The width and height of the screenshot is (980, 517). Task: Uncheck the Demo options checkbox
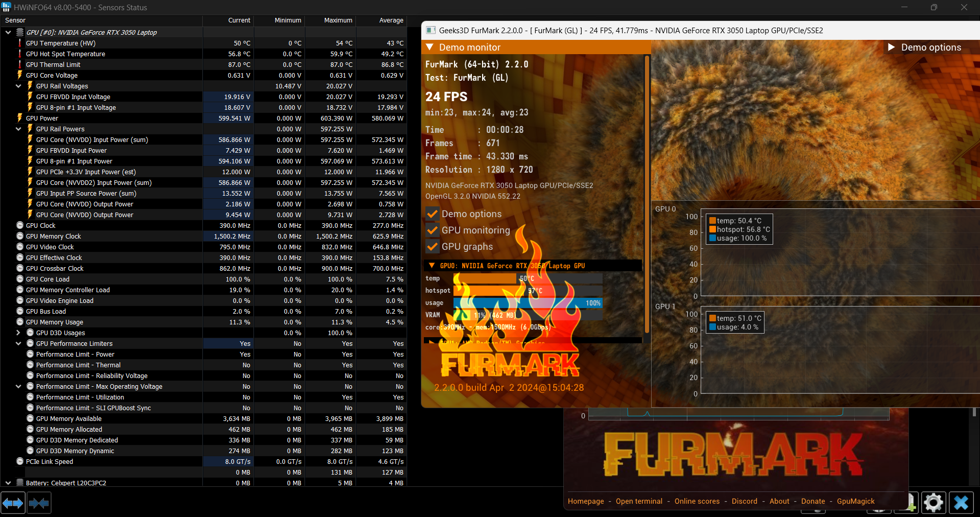(x=433, y=214)
